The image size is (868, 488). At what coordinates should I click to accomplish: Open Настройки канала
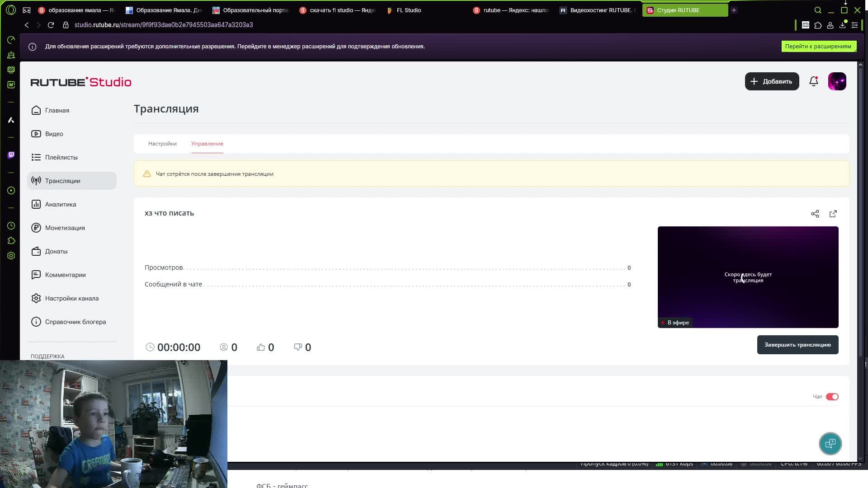coord(71,298)
